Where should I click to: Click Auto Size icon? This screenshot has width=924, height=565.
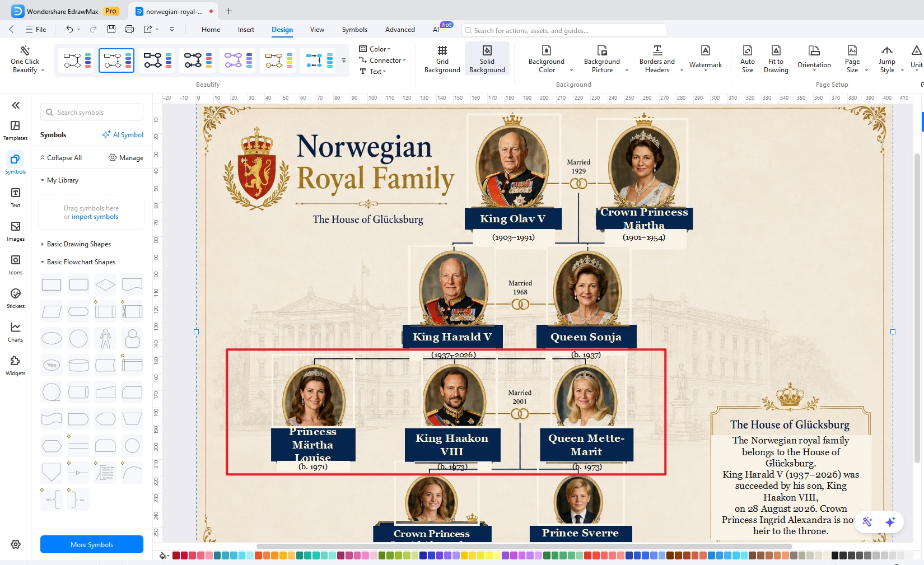point(748,59)
